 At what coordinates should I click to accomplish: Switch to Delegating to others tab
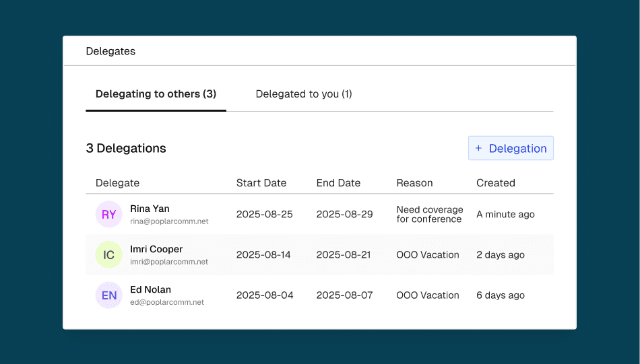156,94
